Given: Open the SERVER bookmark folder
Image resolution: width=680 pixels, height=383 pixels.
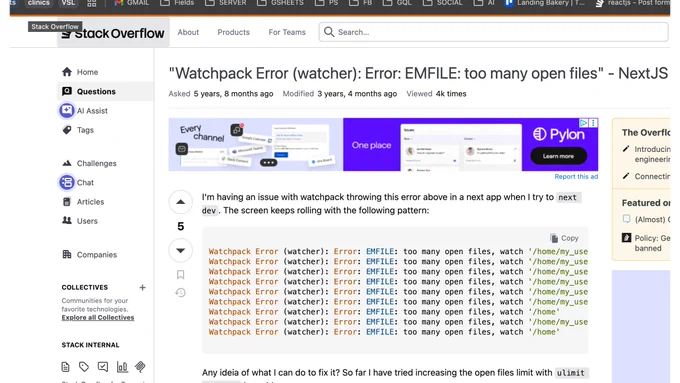Looking at the screenshot, I should pos(226,3).
